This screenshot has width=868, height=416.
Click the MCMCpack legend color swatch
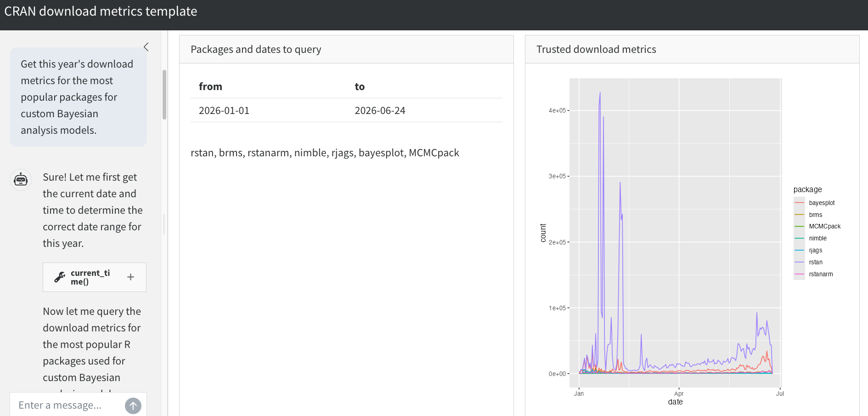[x=799, y=226]
